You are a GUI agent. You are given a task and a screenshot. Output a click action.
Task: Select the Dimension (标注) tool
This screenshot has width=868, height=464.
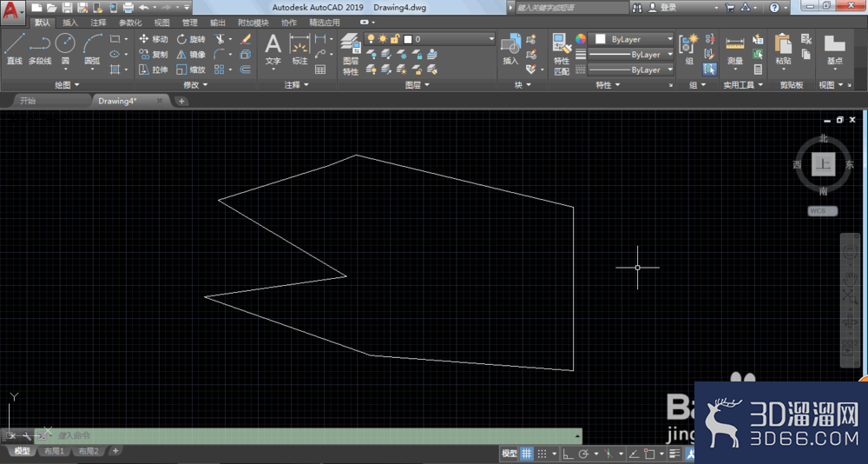point(299,49)
